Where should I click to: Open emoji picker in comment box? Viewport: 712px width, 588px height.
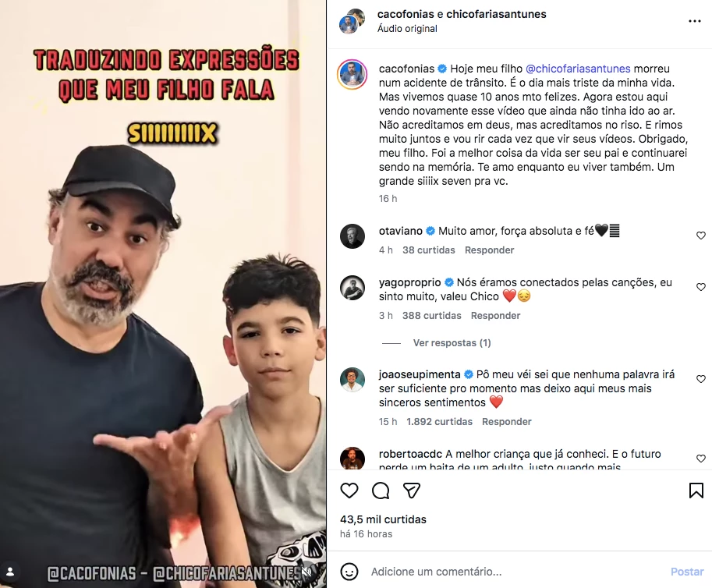pos(349,572)
